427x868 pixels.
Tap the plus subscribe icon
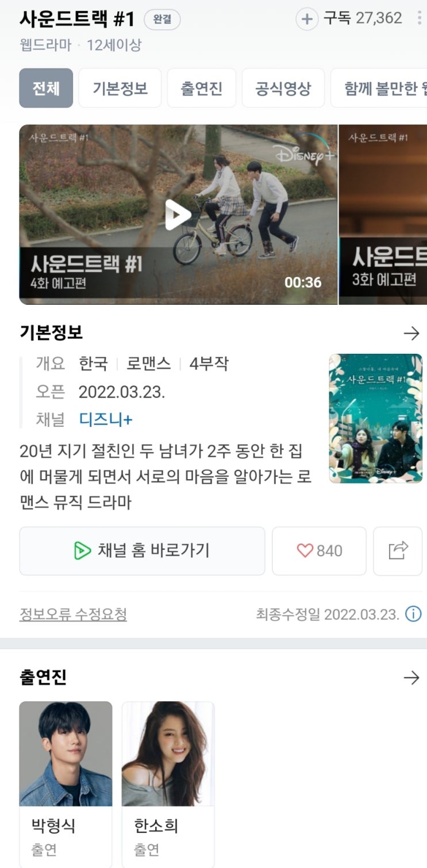[x=307, y=19]
